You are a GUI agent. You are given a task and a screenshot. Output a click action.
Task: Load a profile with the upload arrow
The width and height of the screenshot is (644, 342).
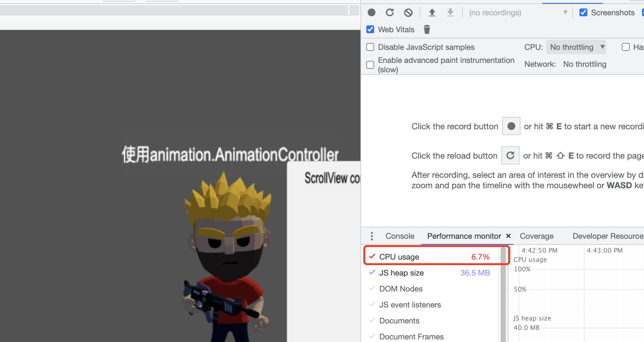[432, 13]
